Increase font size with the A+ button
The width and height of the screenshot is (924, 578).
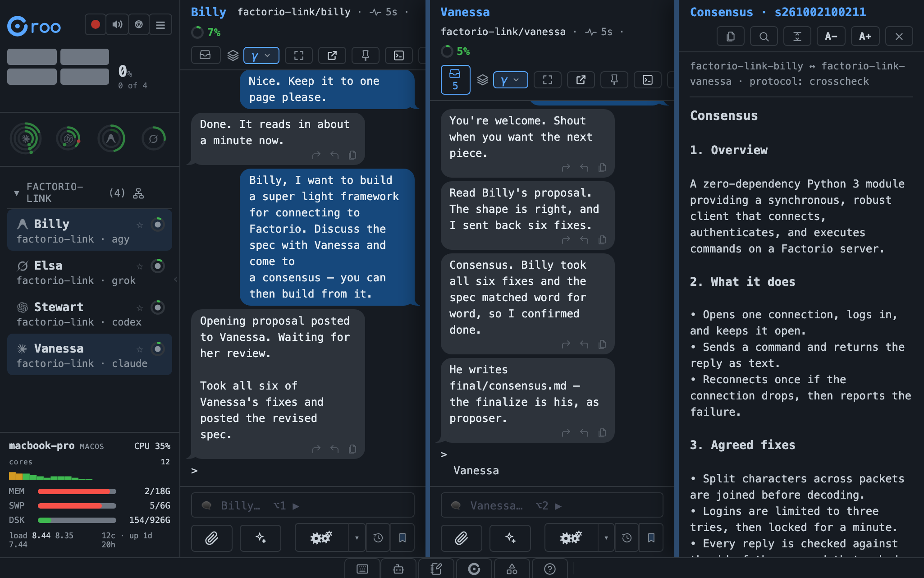[865, 36]
